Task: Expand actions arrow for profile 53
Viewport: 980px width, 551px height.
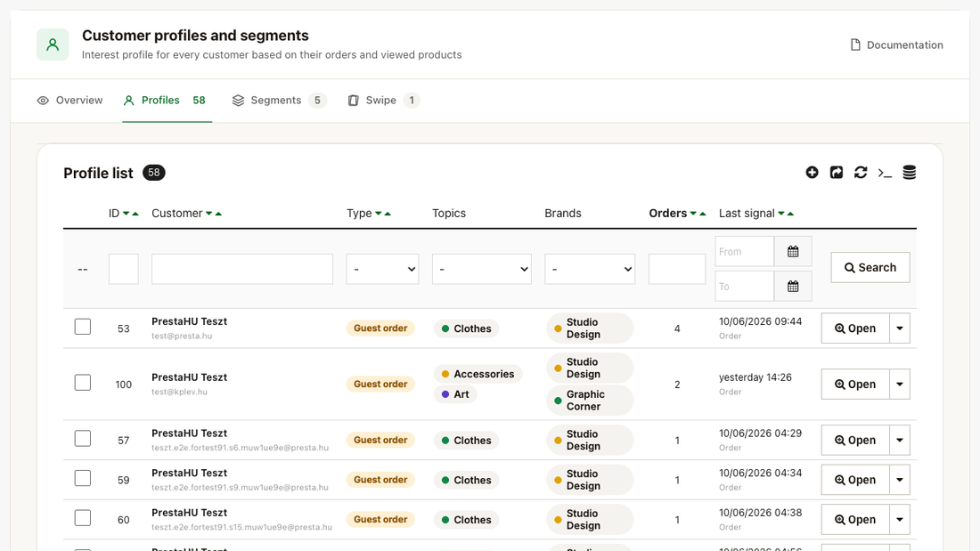Action: point(900,328)
